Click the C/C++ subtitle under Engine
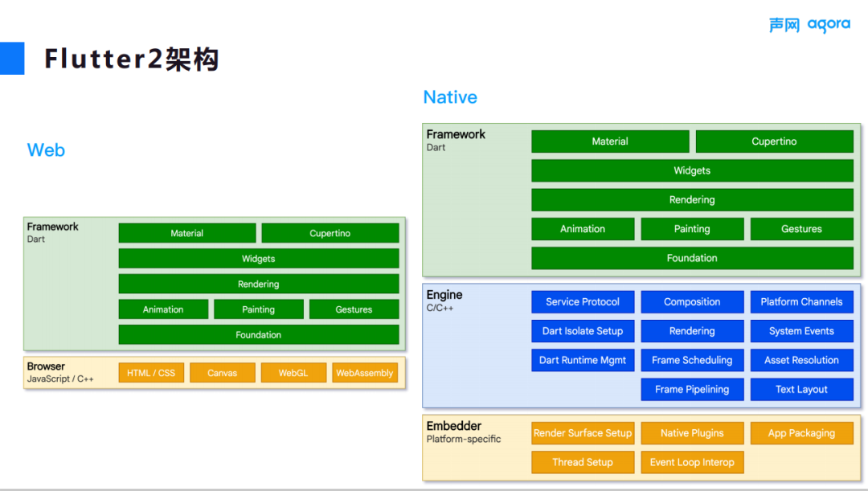Screen dimensions: 868x491 tap(440, 308)
